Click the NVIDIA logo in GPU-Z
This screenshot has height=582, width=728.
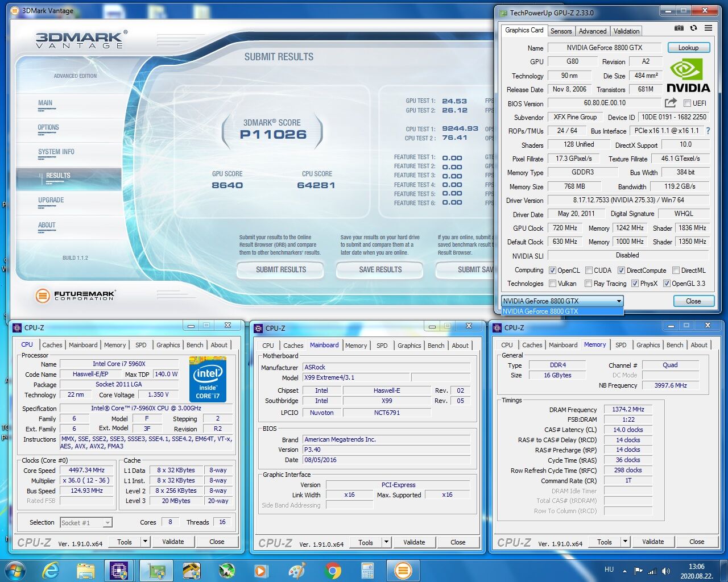[x=688, y=76]
